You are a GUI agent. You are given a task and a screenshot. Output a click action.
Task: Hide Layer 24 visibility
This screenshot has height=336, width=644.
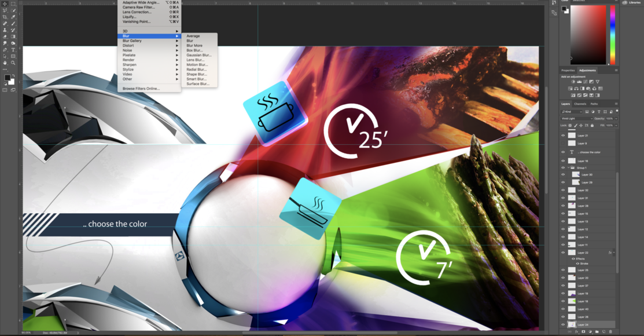[x=563, y=324]
